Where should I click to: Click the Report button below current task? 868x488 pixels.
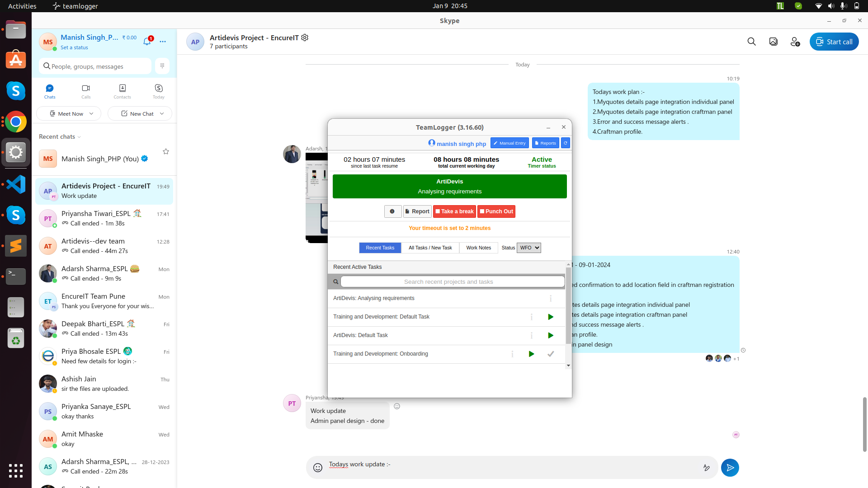point(417,211)
